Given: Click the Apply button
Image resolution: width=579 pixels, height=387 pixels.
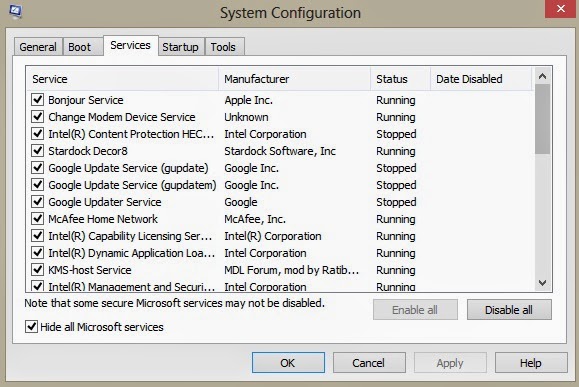Looking at the screenshot, I should pos(450,363).
